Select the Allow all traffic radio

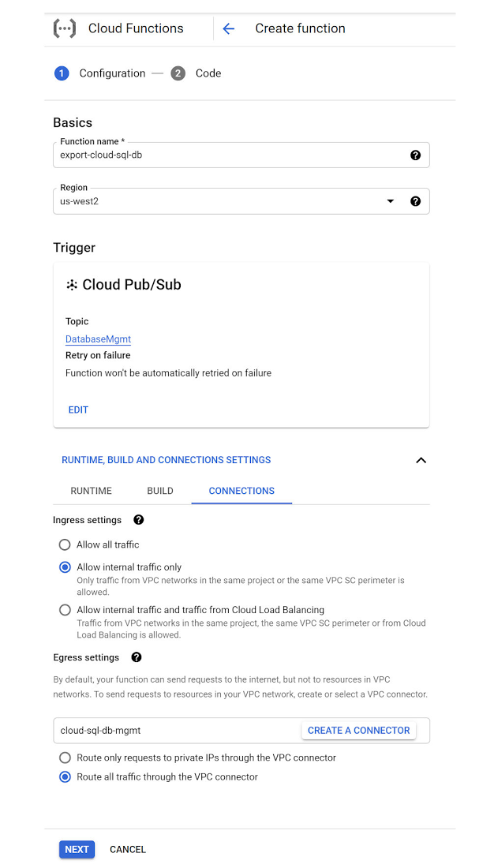pos(64,544)
